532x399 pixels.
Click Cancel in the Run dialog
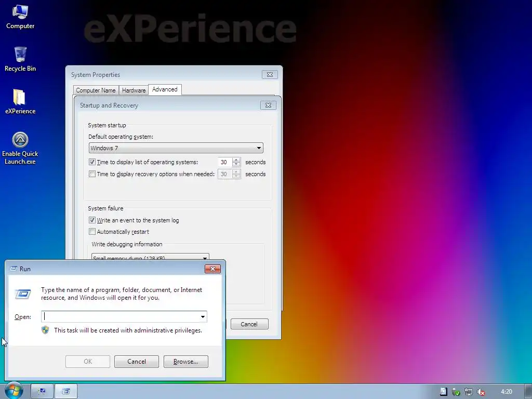click(x=137, y=362)
